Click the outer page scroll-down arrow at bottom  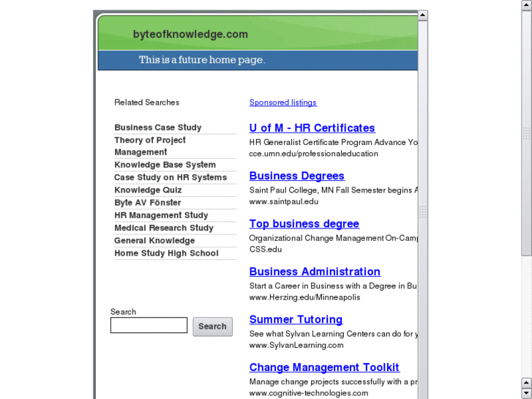click(527, 393)
